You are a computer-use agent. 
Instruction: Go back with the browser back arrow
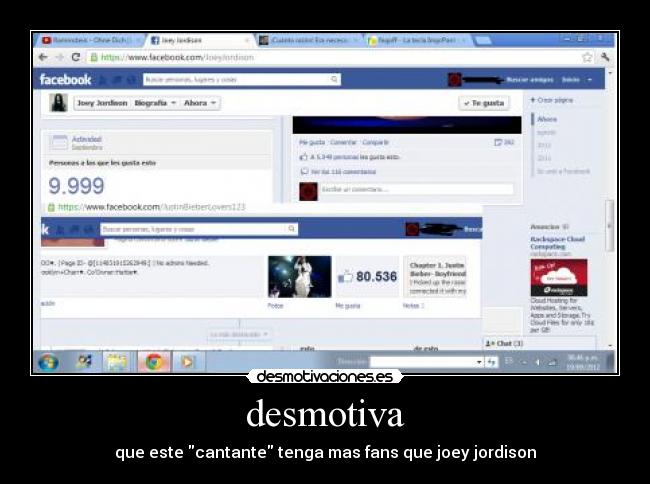[43, 57]
